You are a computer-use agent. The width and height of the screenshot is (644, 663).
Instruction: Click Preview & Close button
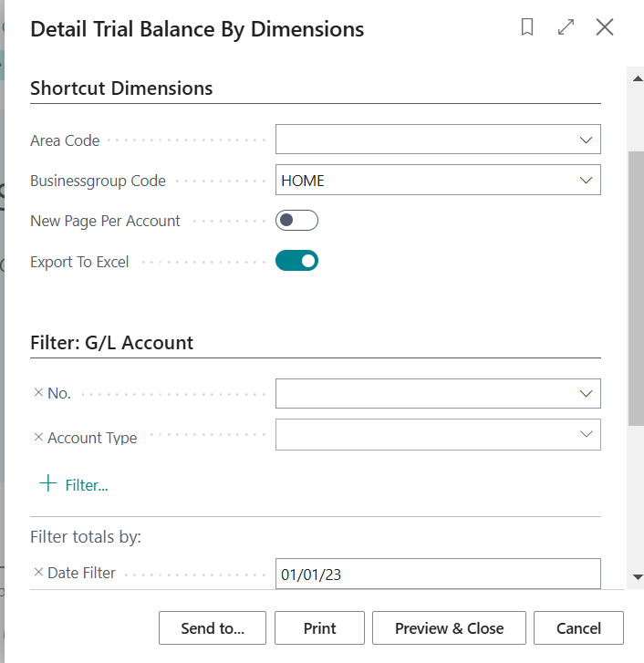(449, 628)
